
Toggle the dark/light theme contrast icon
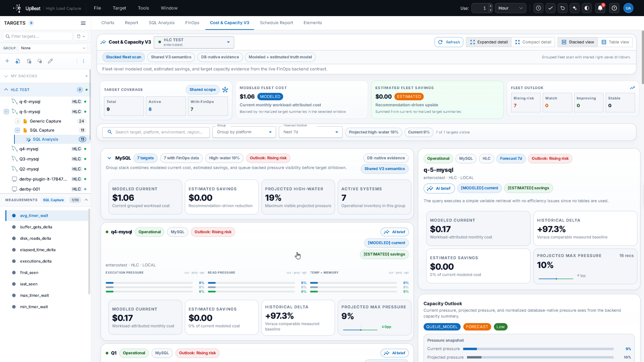coord(587,8)
